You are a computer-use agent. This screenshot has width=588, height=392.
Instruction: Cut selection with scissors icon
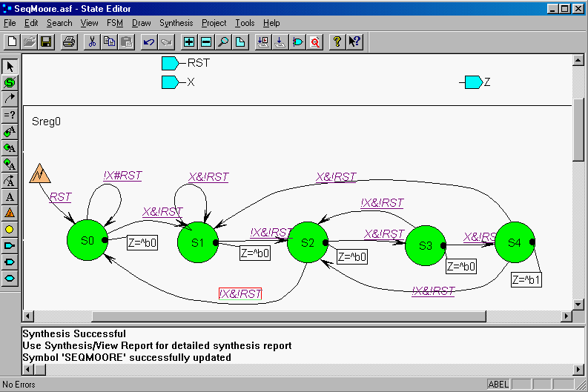93,41
